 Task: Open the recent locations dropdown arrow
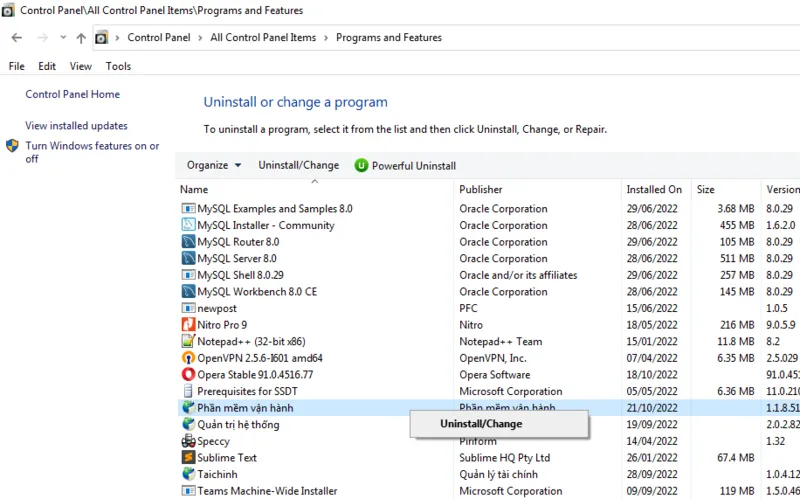click(63, 37)
